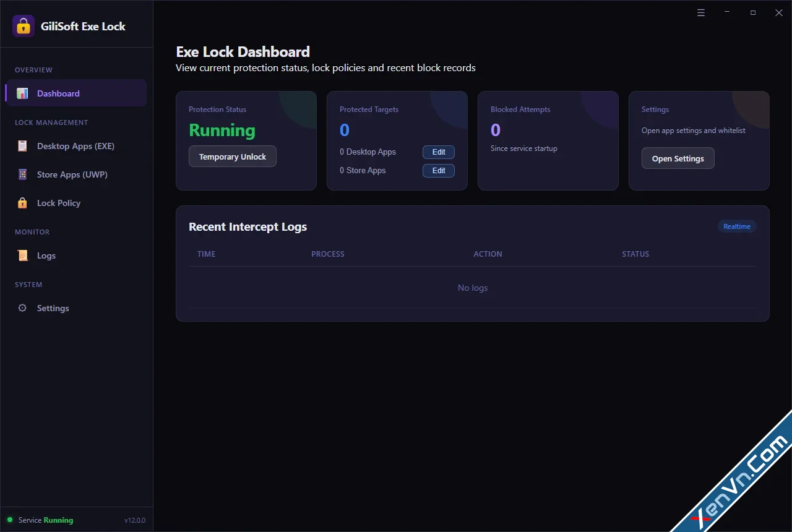
Task: Click the TIME column header
Action: point(207,254)
